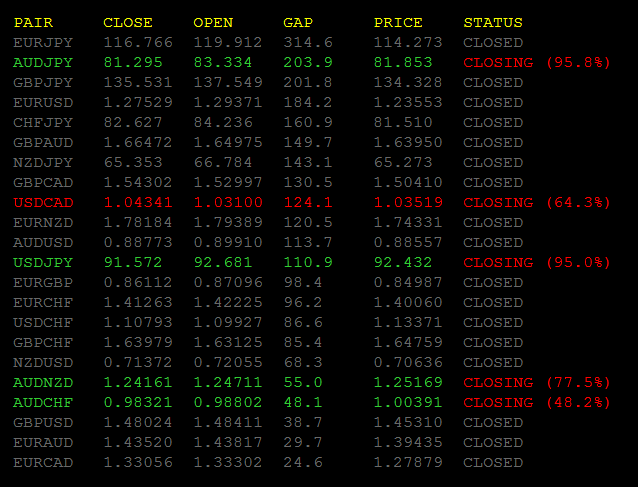The width and height of the screenshot is (638, 487).
Task: Click the STATUS column header
Action: click(x=493, y=22)
